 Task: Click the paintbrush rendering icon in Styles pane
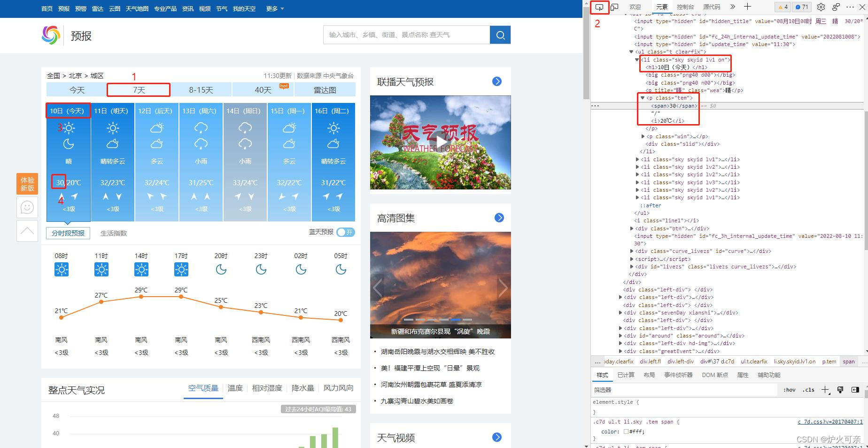point(840,390)
